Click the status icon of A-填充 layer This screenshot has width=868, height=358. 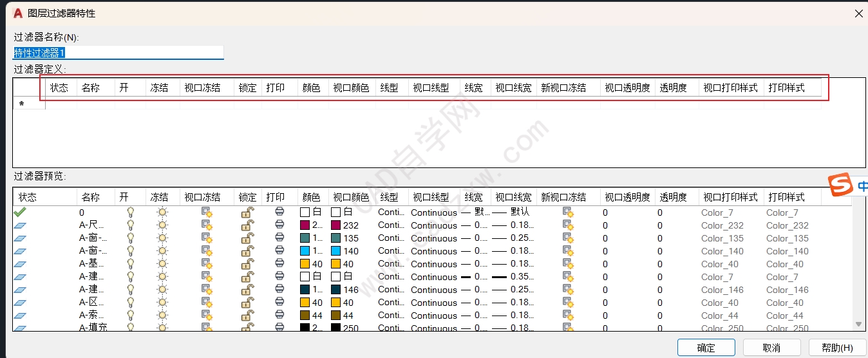(20, 328)
